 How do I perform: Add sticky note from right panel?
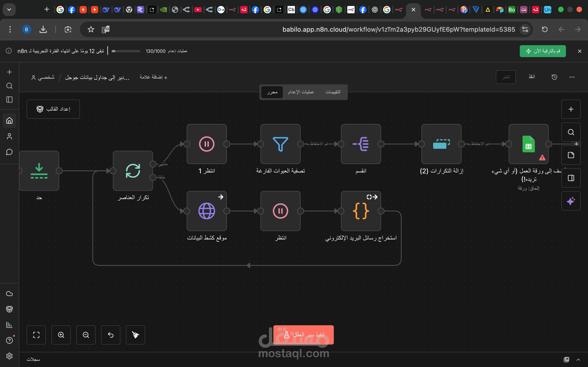click(x=571, y=155)
